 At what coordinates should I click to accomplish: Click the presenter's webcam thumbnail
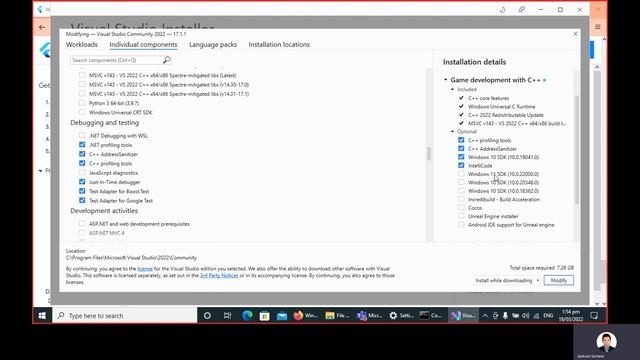[x=607, y=342]
